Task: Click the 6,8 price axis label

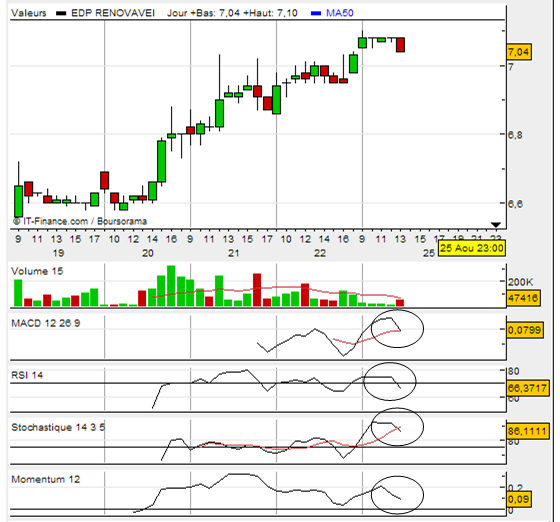Action: pyautogui.click(x=515, y=135)
